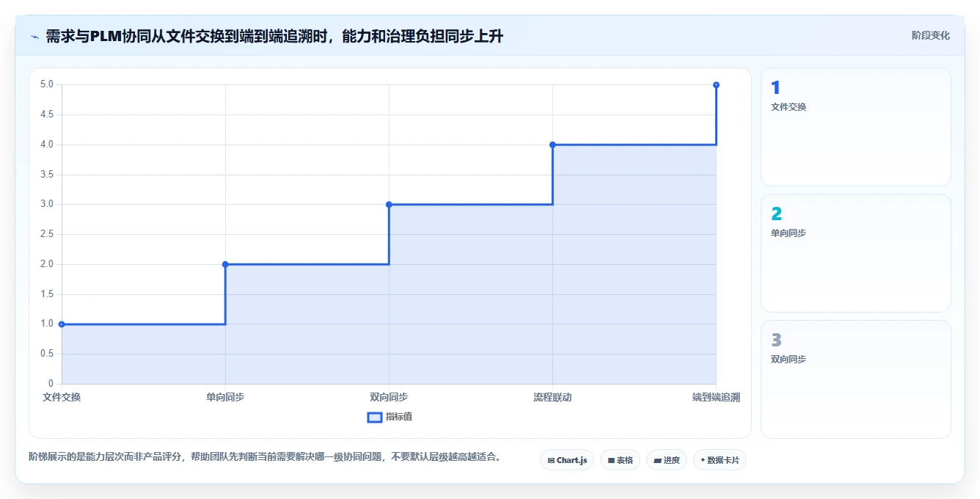The height and width of the screenshot is (499, 980).
Task: Click the x-axis label 双向同步
Action: [x=389, y=397]
